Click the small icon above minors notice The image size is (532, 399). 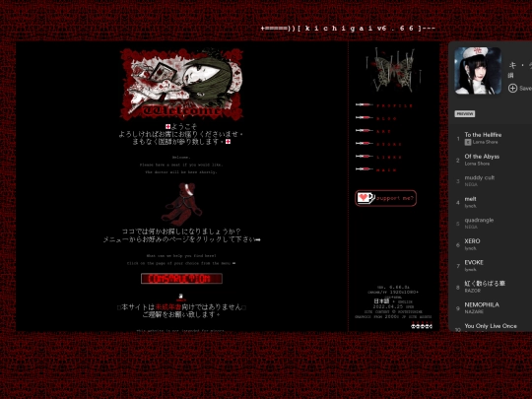pyautogui.click(x=181, y=297)
